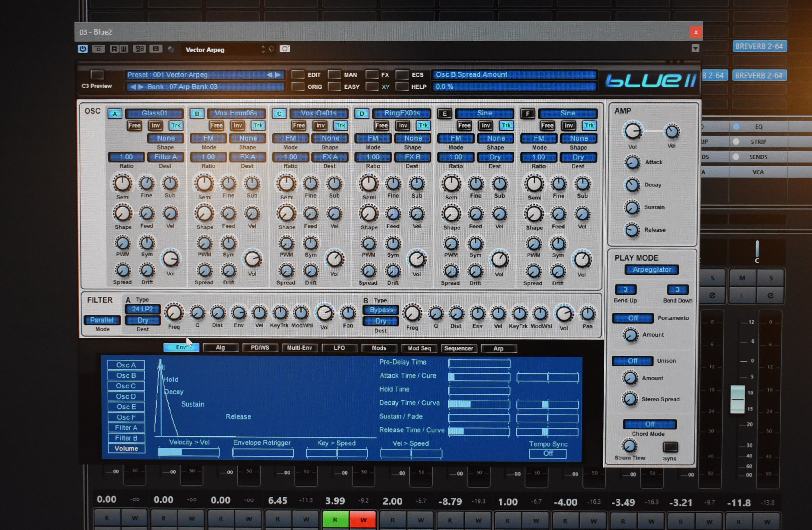812x530 pixels.
Task: Enable the XY view checkbox
Action: [x=372, y=87]
